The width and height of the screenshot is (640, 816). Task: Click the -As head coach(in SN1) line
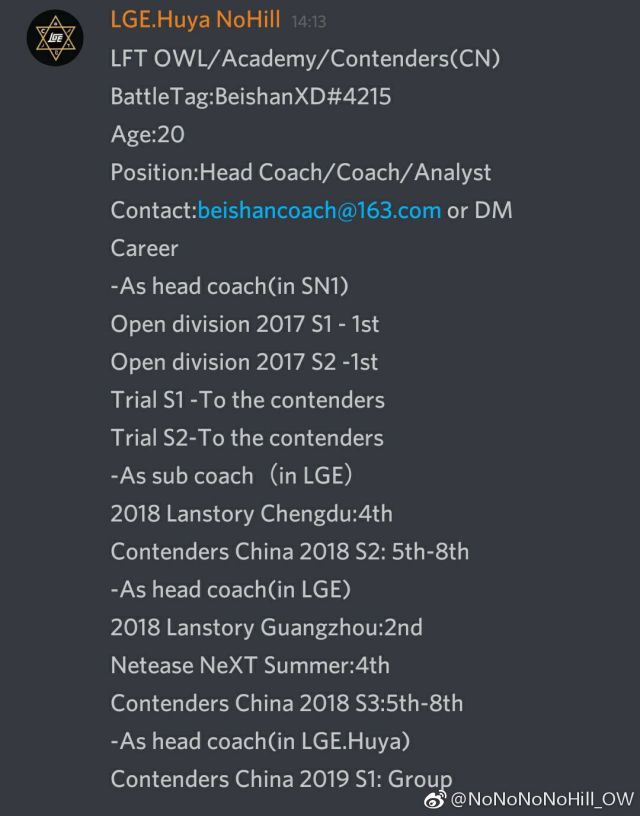pyautogui.click(x=229, y=286)
